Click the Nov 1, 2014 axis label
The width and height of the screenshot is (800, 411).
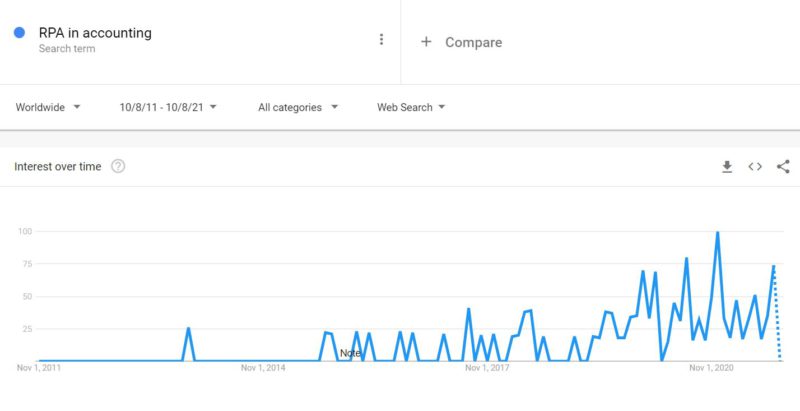(264, 368)
